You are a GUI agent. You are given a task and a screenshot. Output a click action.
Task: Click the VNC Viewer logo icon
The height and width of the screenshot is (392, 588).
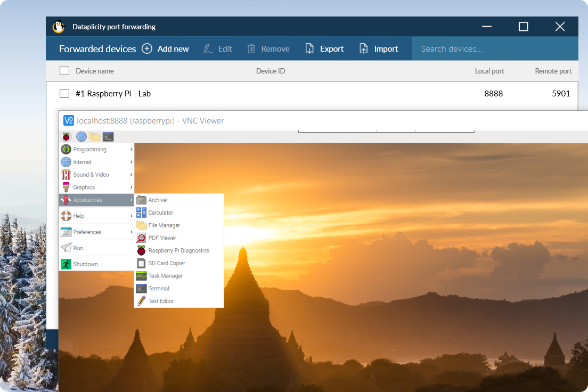pos(69,120)
